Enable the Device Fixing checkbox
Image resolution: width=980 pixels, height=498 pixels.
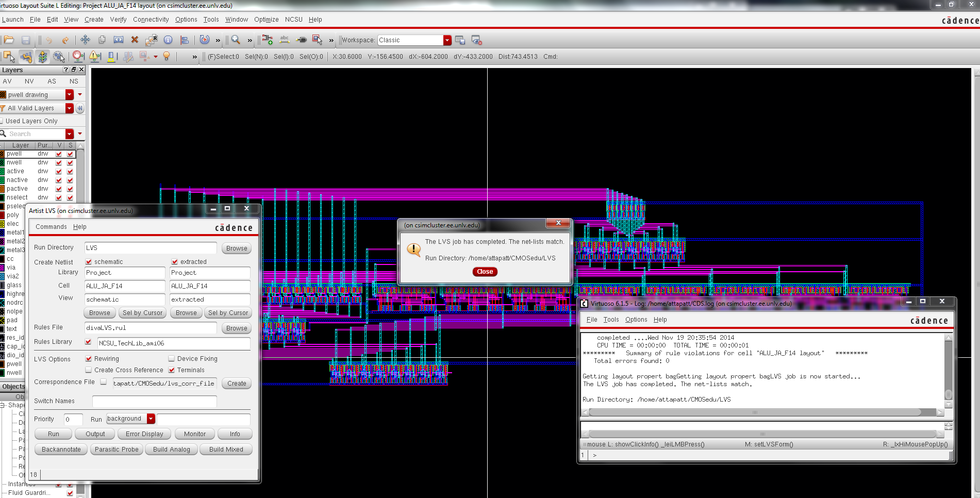pos(172,359)
